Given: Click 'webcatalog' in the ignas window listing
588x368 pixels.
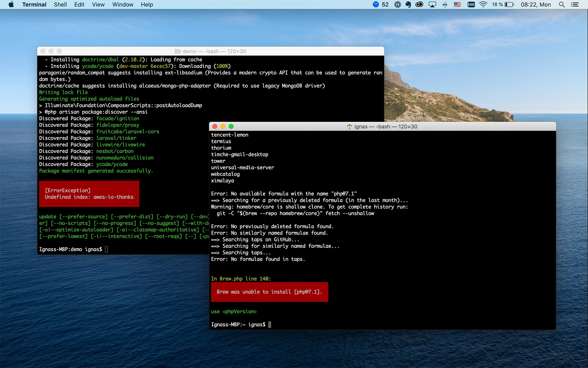Looking at the screenshot, I should pyautogui.click(x=225, y=174).
